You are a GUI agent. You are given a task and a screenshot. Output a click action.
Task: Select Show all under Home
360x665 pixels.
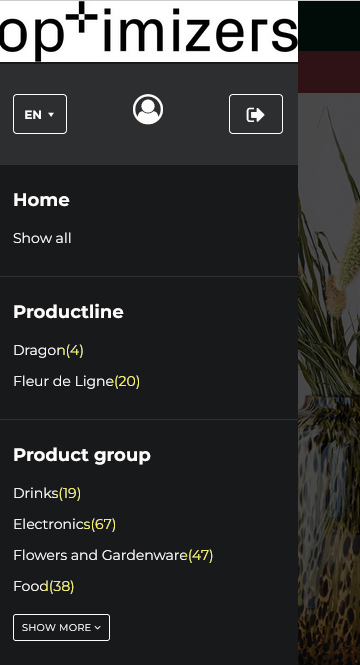tap(42, 238)
